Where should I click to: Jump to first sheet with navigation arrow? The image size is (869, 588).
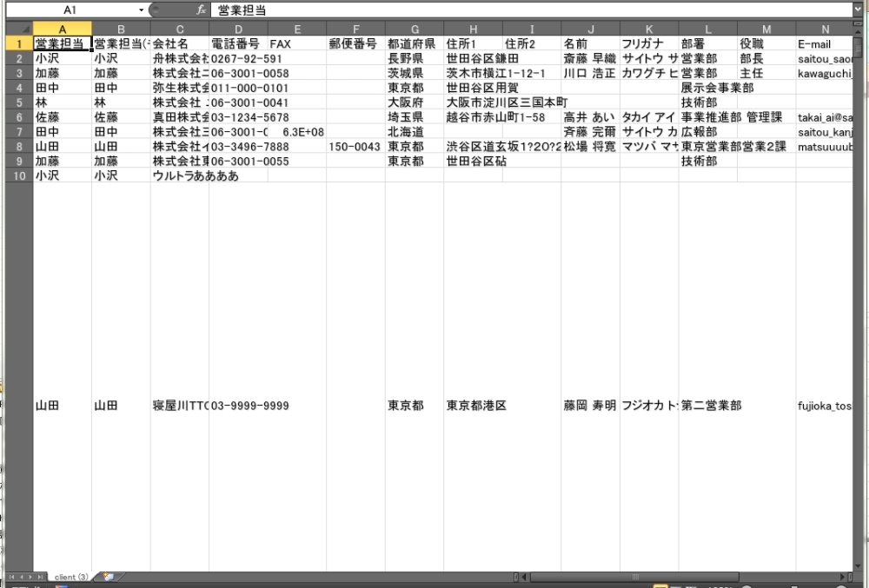point(11,577)
